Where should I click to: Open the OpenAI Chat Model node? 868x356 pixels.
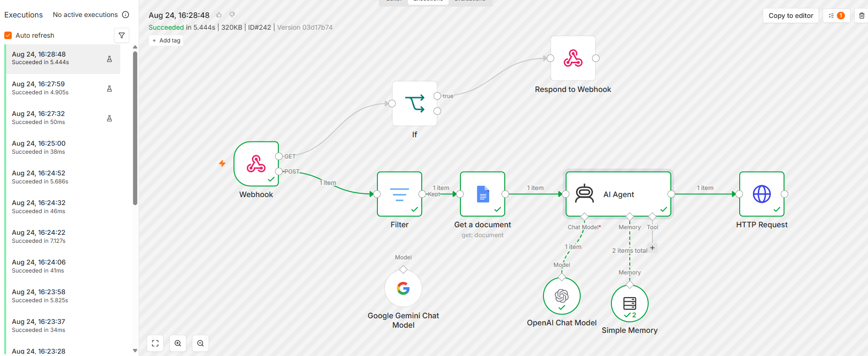point(562,296)
